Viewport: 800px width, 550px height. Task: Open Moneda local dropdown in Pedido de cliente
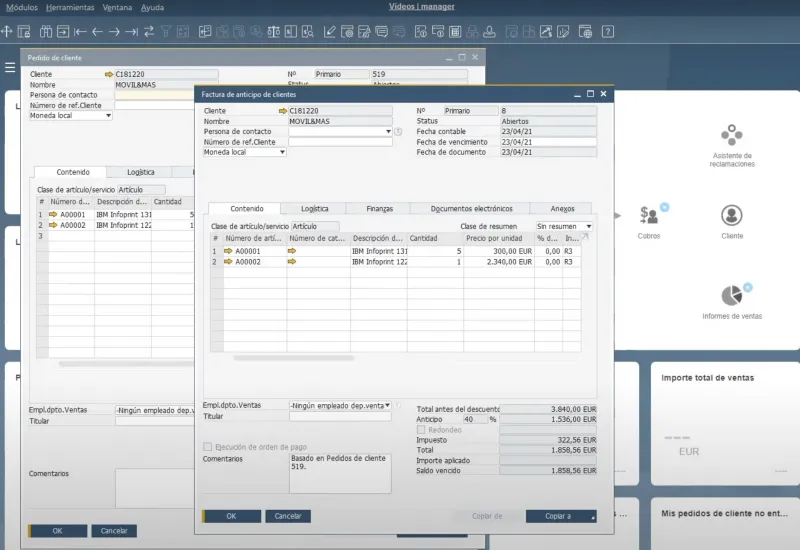coord(108,115)
